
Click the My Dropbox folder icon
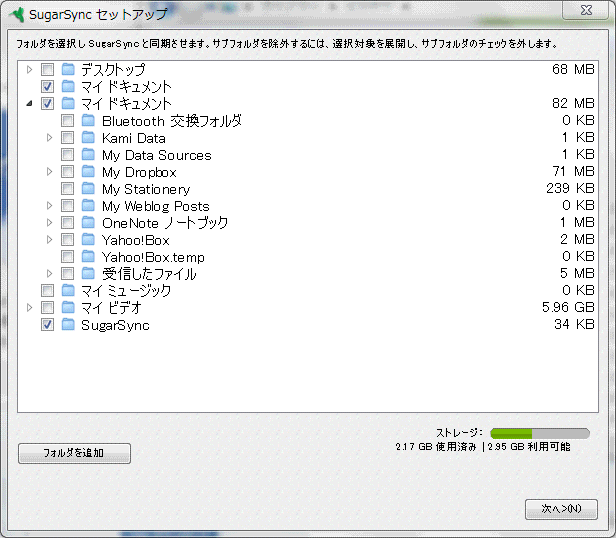[x=88, y=172]
